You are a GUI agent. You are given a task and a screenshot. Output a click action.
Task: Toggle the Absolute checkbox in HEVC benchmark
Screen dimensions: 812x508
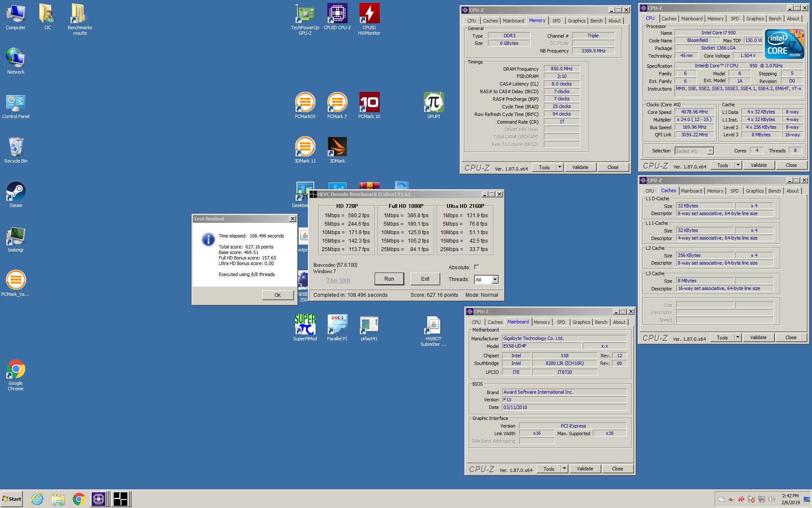pyautogui.click(x=477, y=267)
